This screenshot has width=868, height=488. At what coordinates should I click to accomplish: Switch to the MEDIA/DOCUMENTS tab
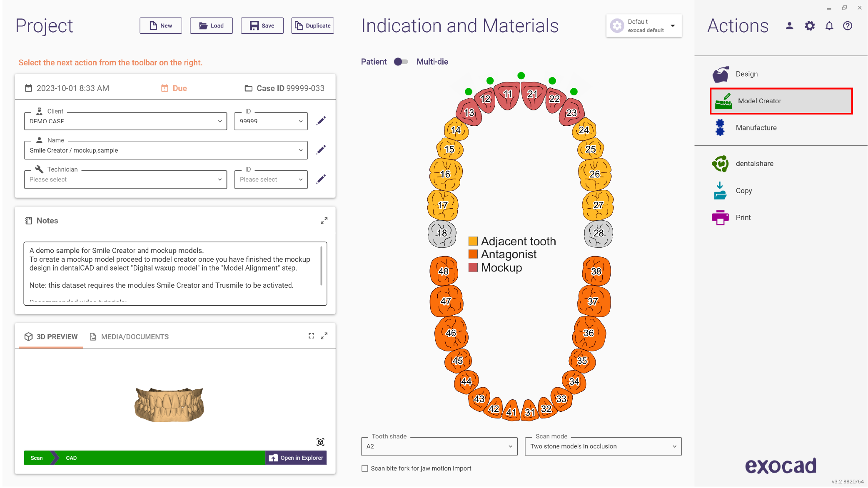(x=129, y=336)
